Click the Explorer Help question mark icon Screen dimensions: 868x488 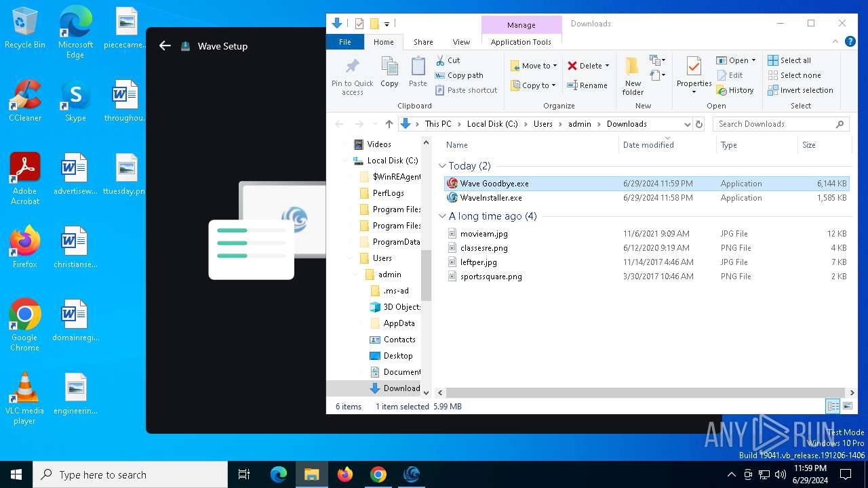click(x=850, y=42)
